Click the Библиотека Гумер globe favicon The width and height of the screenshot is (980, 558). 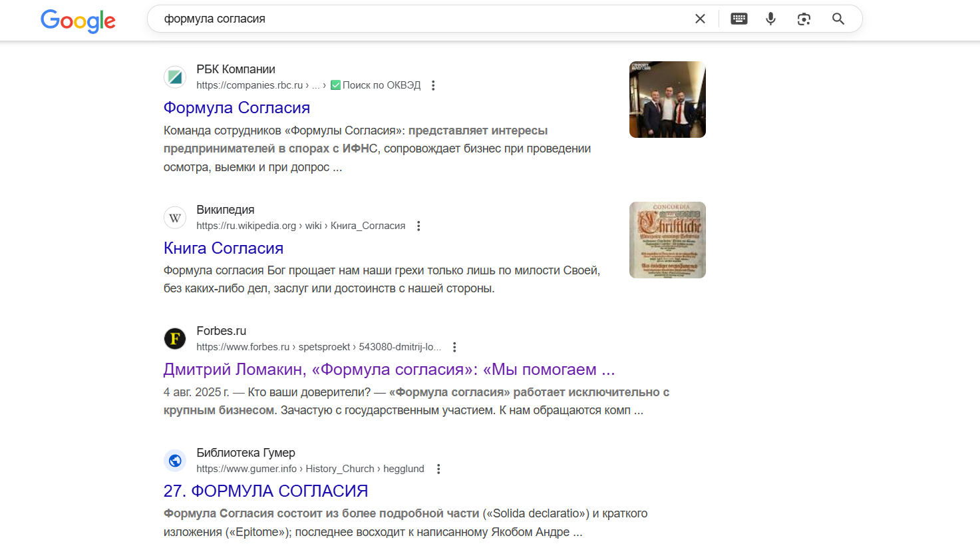(175, 461)
